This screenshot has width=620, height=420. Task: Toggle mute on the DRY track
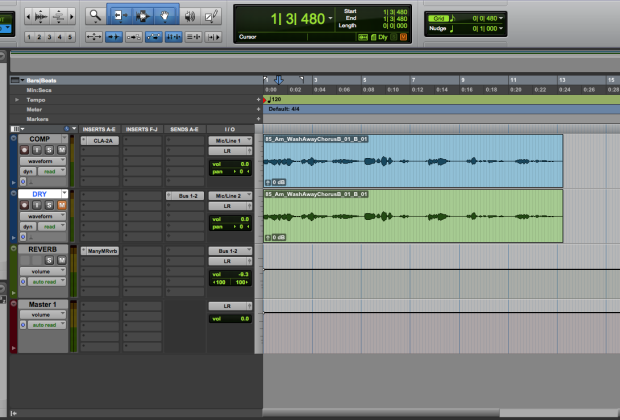tap(61, 205)
